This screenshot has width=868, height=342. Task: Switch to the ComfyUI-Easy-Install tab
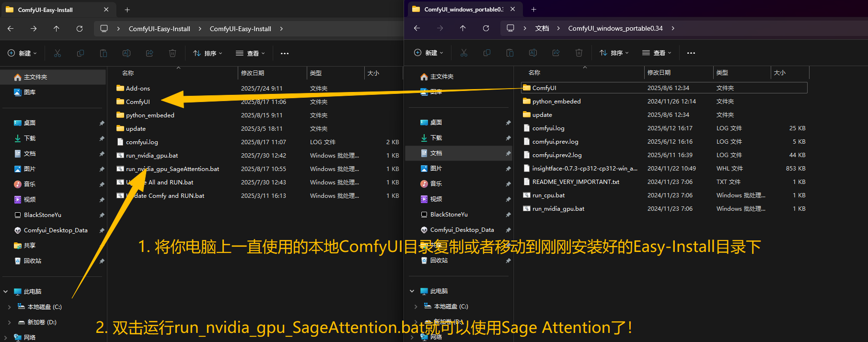(46, 10)
